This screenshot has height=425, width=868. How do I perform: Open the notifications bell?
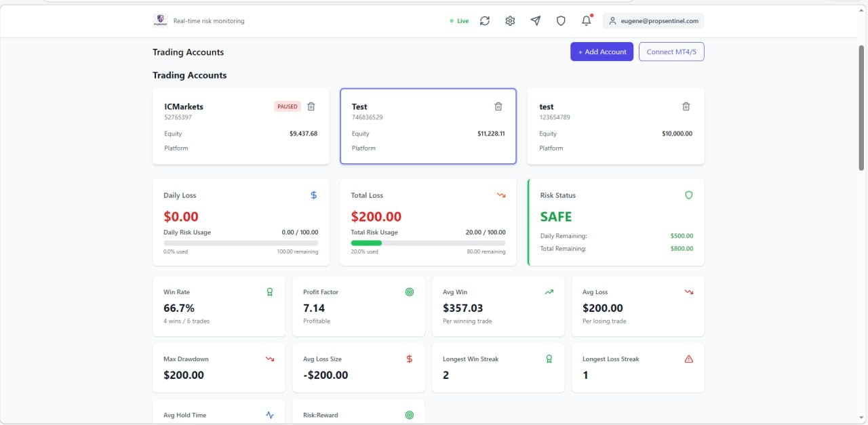pos(587,21)
